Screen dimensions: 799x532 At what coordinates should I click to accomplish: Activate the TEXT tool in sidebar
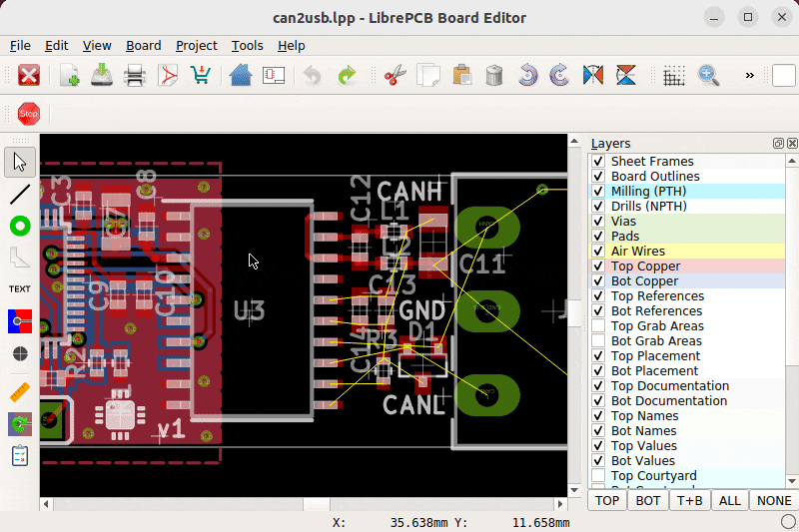point(20,289)
